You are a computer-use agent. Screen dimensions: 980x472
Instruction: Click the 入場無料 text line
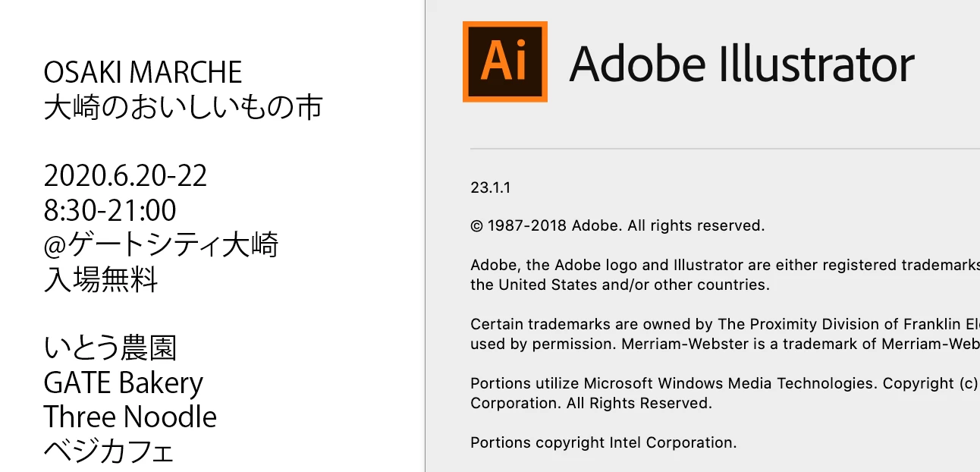101,280
